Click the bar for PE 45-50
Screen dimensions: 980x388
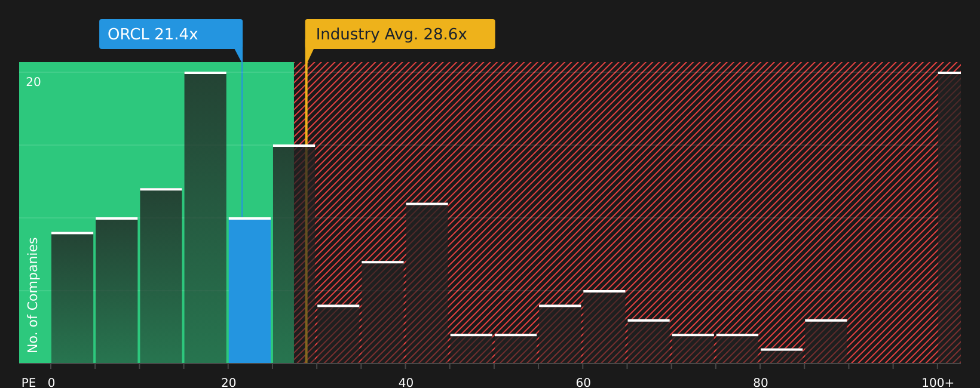pos(471,349)
